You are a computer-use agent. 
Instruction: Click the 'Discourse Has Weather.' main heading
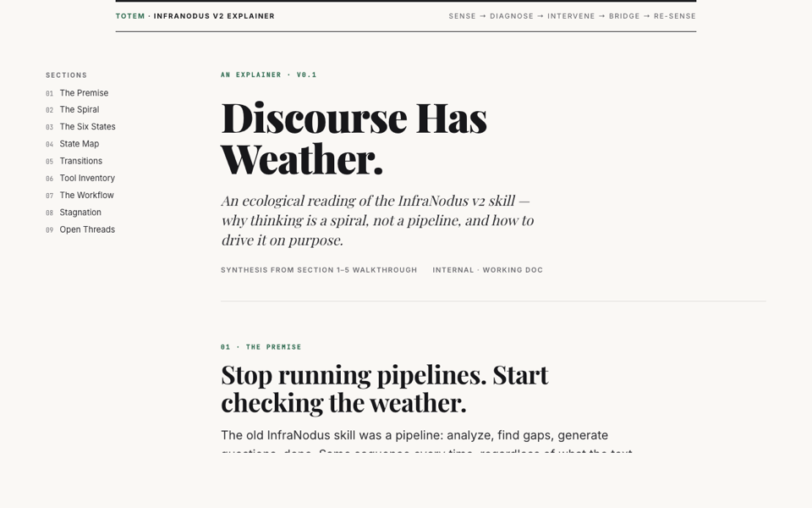click(354, 138)
